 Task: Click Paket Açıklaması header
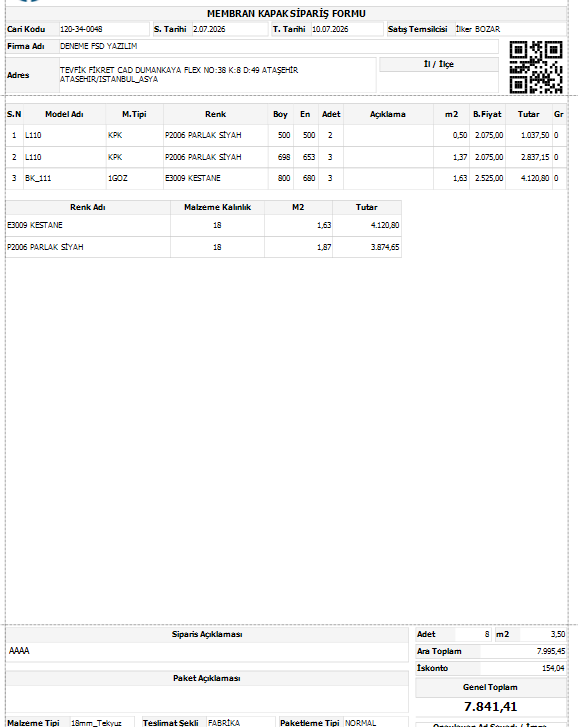[x=207, y=678]
